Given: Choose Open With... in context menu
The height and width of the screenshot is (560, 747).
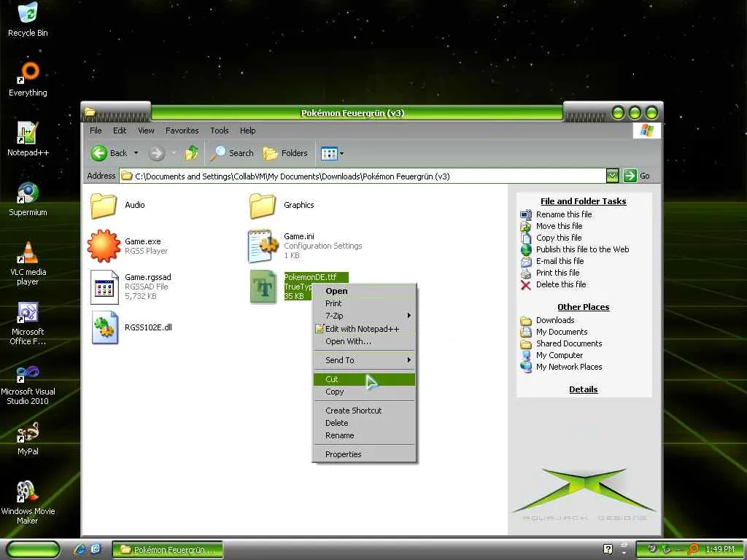Looking at the screenshot, I should pos(365,341).
